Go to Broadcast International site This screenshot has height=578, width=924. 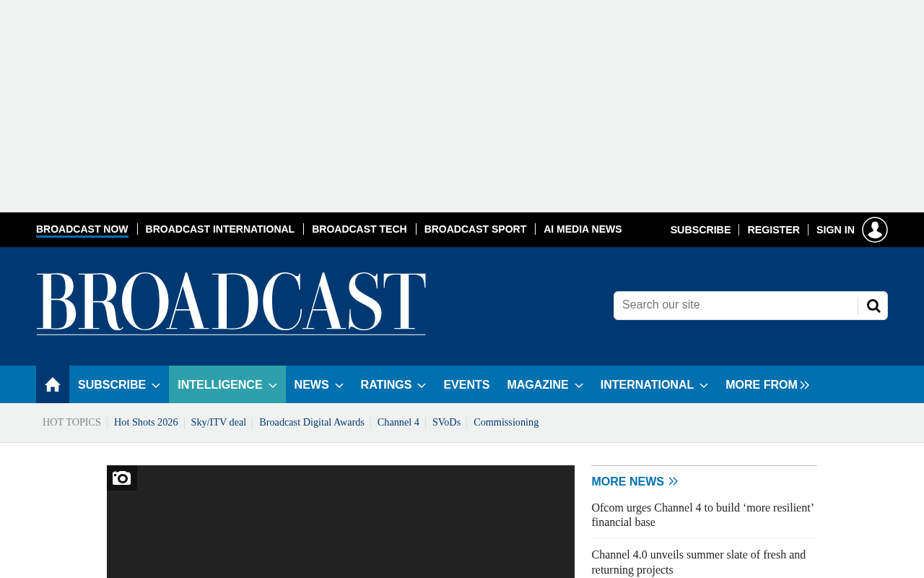point(220,229)
